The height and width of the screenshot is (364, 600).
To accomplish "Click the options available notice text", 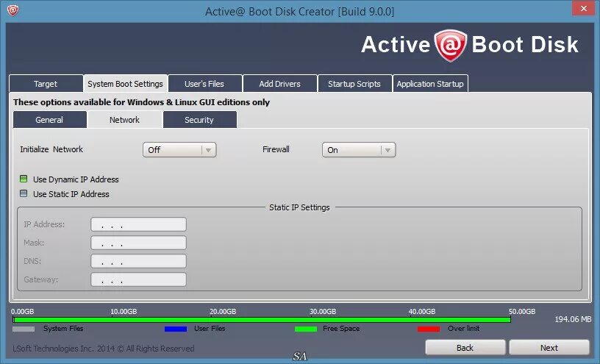I will pyautogui.click(x=142, y=102).
